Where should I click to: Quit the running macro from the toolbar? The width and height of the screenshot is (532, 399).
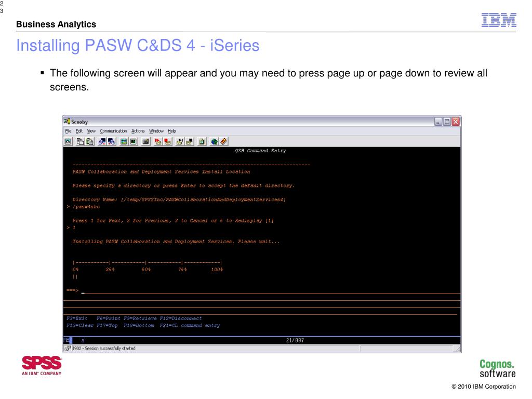[189, 142]
